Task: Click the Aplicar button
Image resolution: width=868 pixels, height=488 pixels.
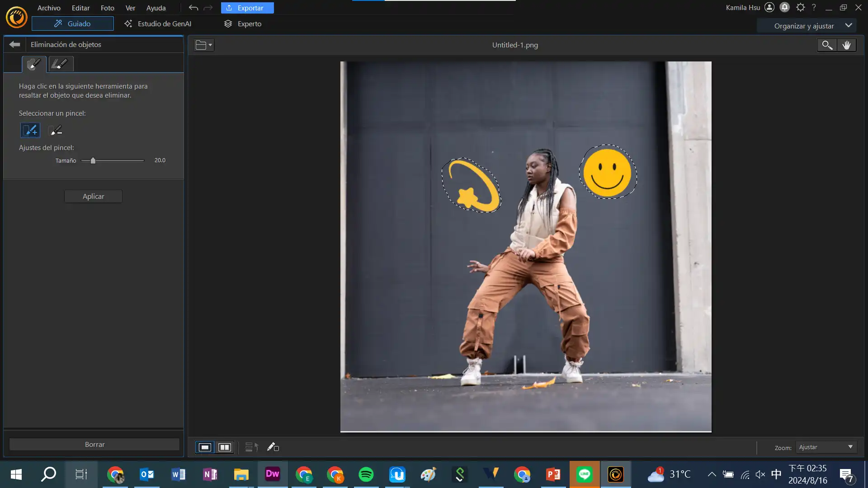Action: (93, 196)
